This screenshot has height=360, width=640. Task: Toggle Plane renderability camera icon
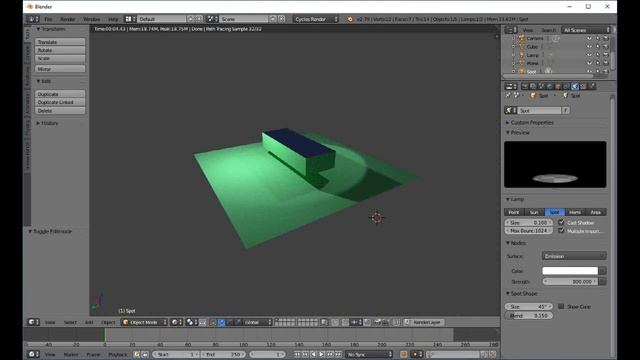click(606, 63)
